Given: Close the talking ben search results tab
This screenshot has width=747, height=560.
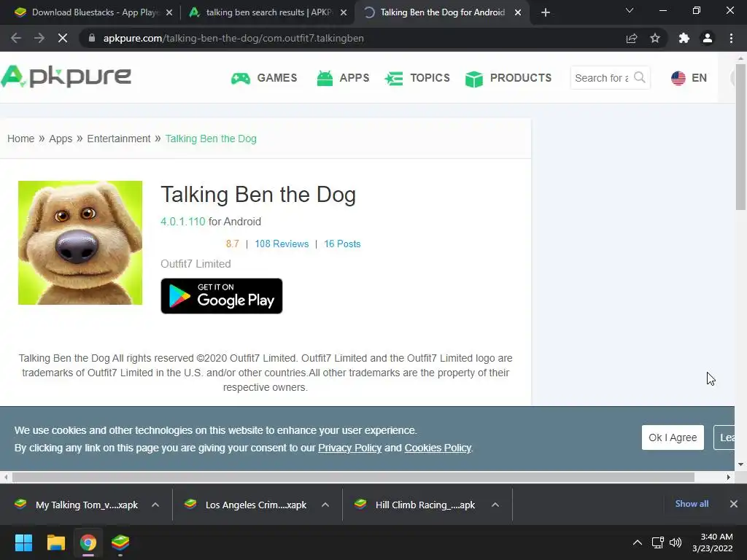Looking at the screenshot, I should pyautogui.click(x=344, y=12).
